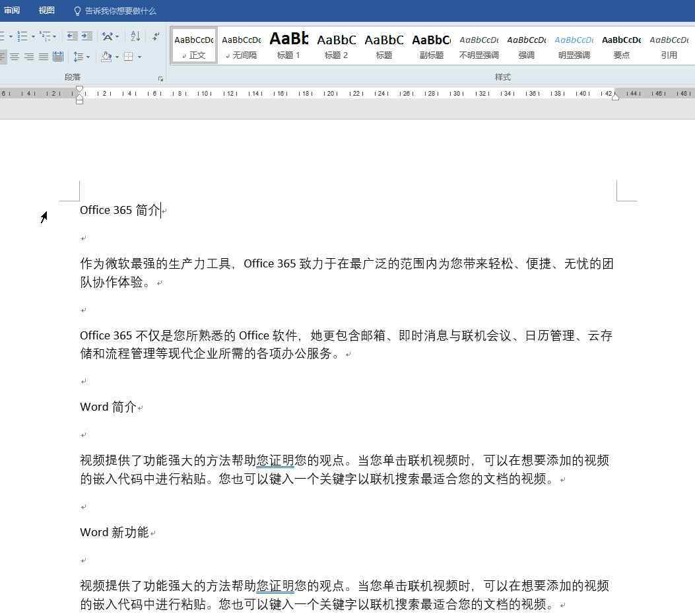Open the shading color dropdown arrow

pos(117,57)
